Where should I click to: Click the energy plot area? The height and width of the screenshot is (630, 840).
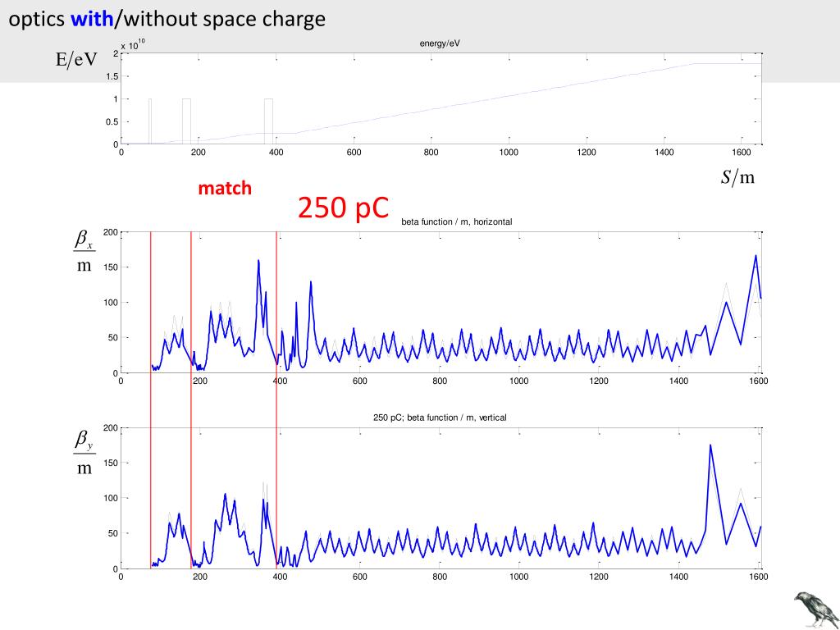(x=441, y=98)
